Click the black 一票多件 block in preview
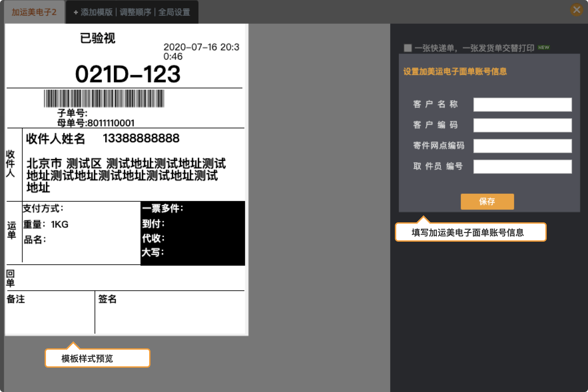The image size is (588, 392). click(x=193, y=233)
